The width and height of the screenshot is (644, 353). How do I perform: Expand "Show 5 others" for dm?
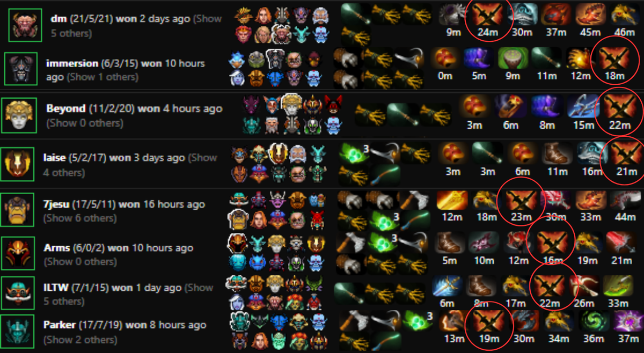click(136, 26)
